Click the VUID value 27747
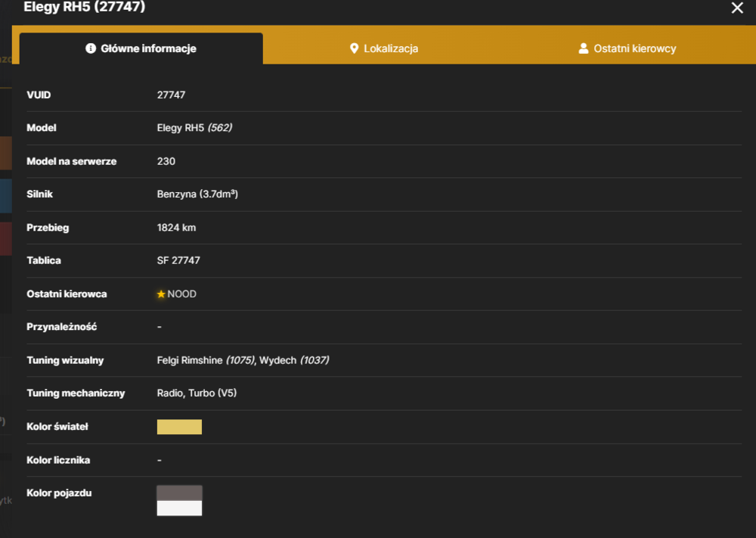 pos(171,95)
